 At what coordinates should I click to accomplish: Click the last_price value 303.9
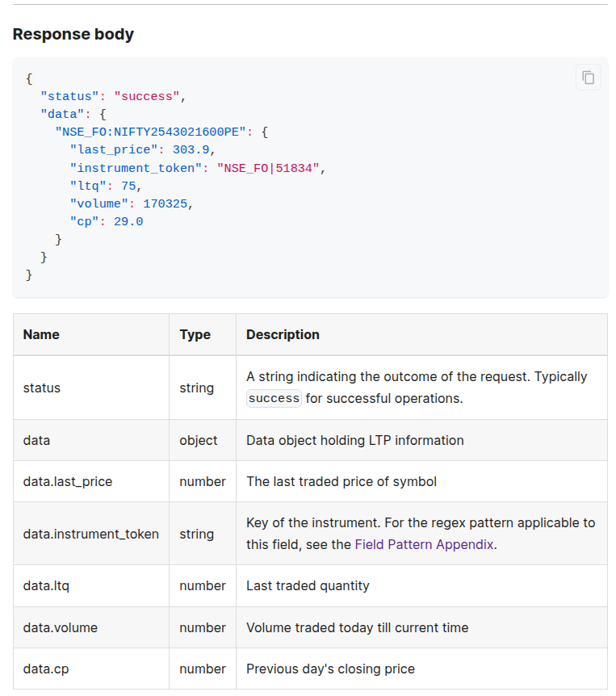[193, 149]
